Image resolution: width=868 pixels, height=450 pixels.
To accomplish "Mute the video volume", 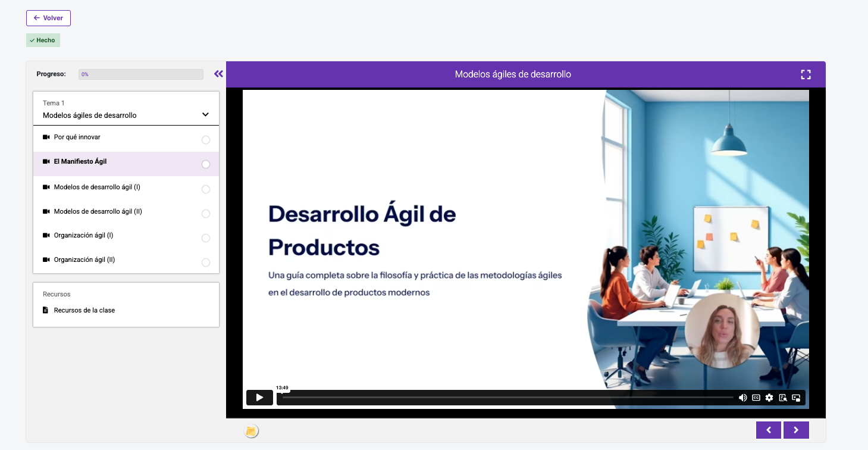I will 742,398.
